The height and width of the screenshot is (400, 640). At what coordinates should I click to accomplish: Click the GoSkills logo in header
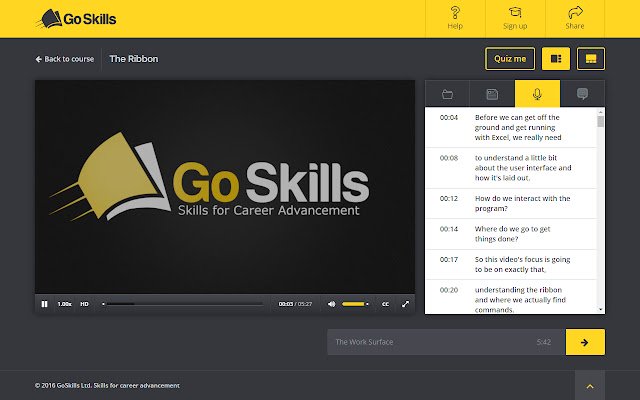[76, 19]
